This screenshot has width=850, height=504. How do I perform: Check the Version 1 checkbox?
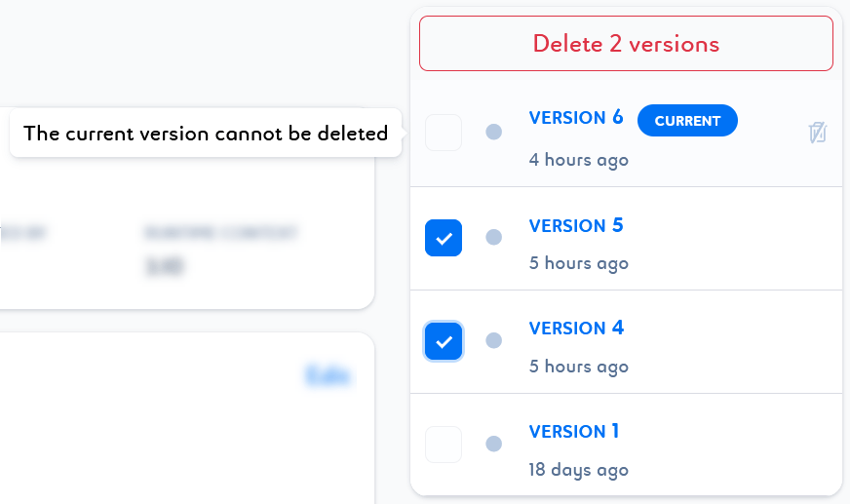point(444,445)
